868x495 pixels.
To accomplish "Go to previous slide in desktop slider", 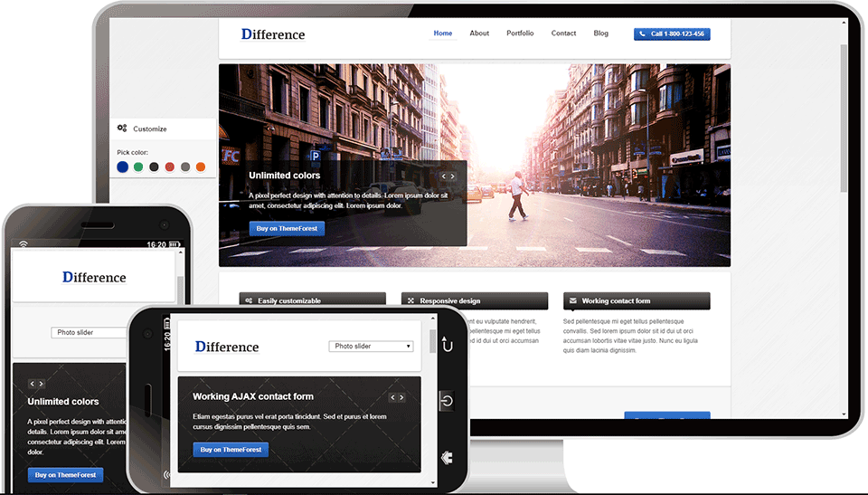I will point(443,176).
